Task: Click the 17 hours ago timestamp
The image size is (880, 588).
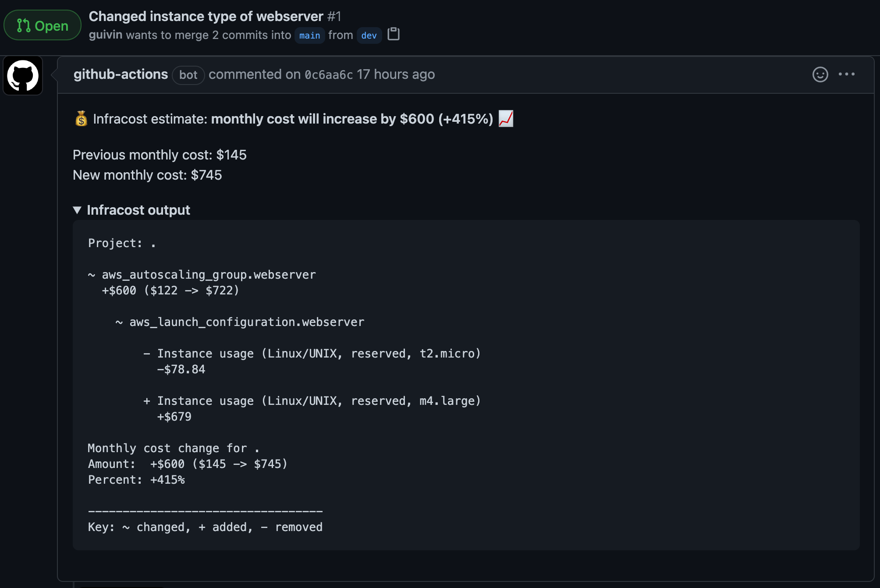Action: tap(396, 74)
